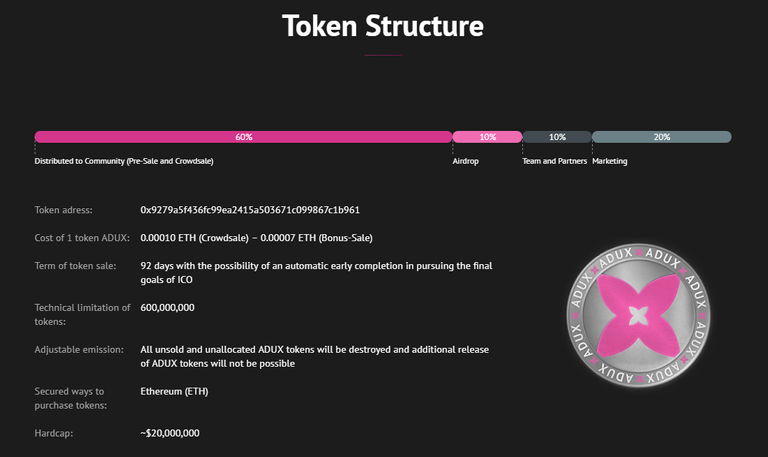Click the ~$20,000,000 hardcap value

(170, 433)
